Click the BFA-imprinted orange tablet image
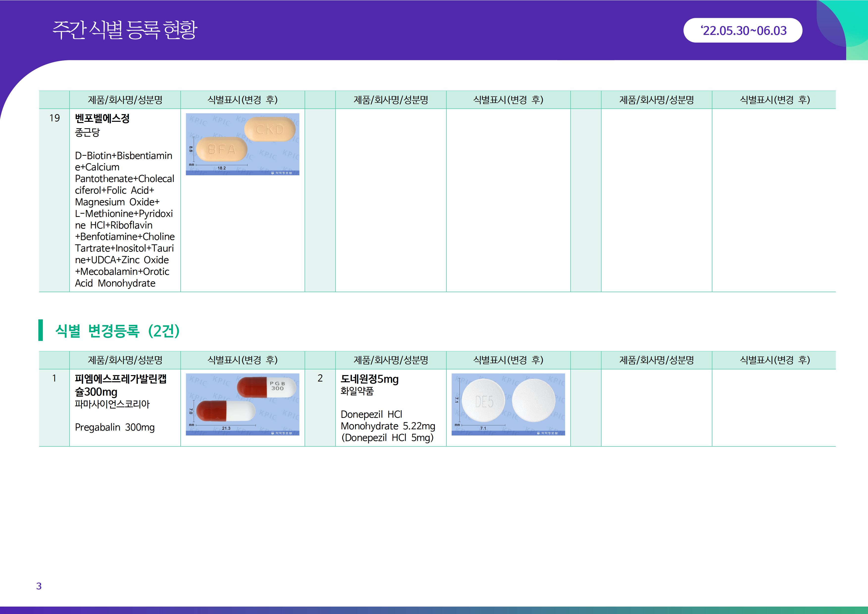Screen dimensions: 868x614 [221, 150]
